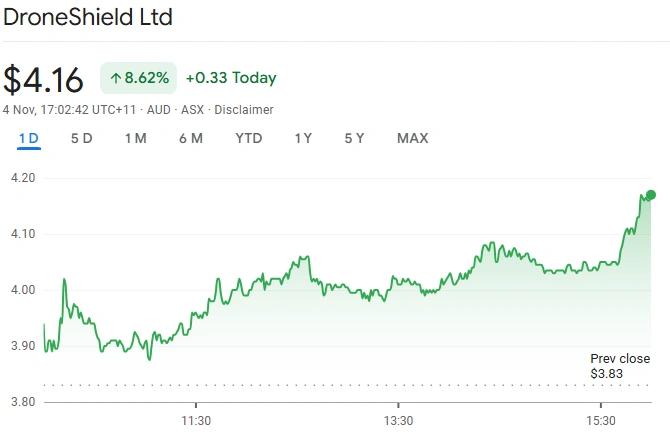Click the ASX exchange label
The width and height of the screenshot is (670, 437).
(x=192, y=109)
